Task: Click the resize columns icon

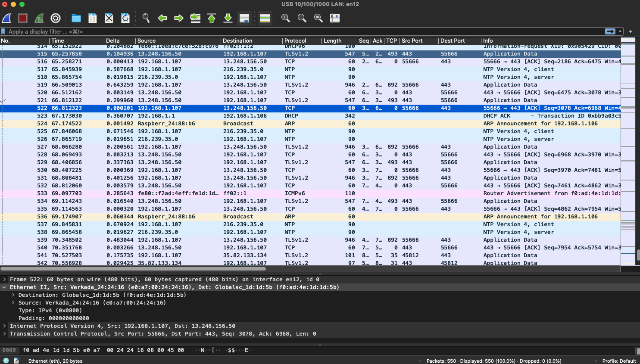Action: click(335, 18)
